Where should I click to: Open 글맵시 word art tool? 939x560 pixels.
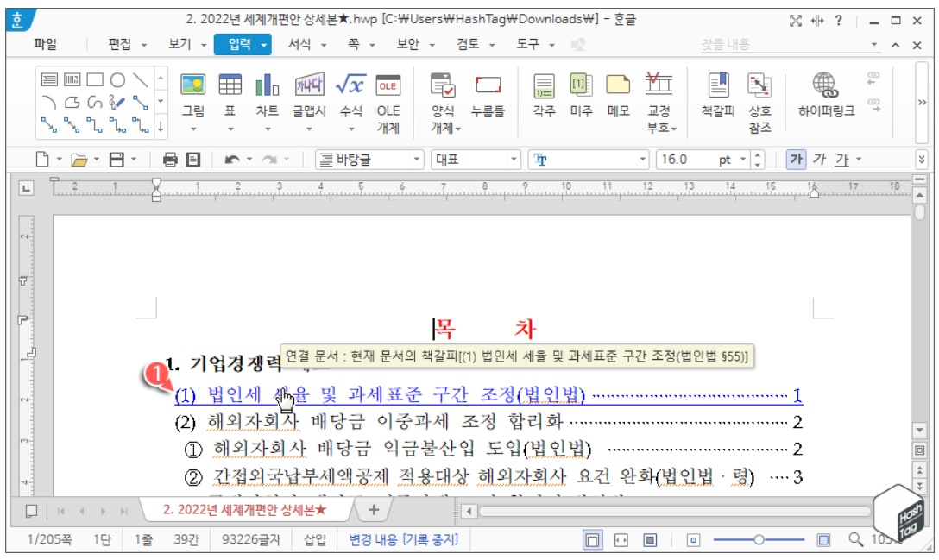(x=309, y=87)
